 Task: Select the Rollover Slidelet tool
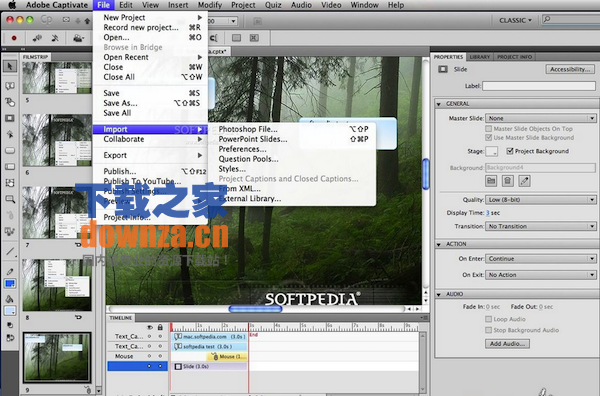[x=10, y=183]
